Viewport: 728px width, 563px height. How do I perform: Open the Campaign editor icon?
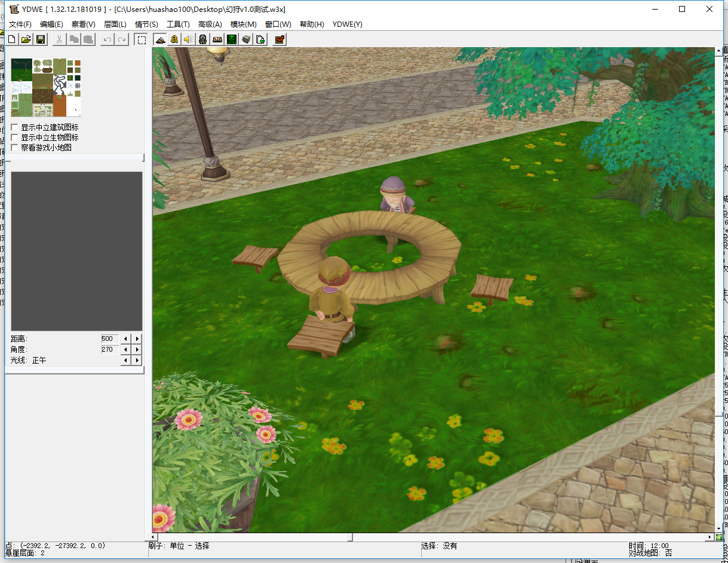(x=217, y=39)
